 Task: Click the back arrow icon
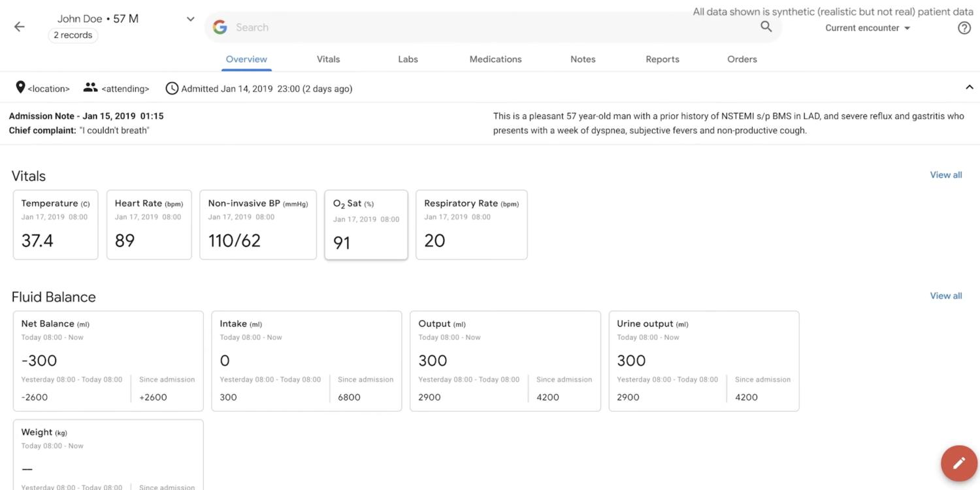click(x=20, y=27)
